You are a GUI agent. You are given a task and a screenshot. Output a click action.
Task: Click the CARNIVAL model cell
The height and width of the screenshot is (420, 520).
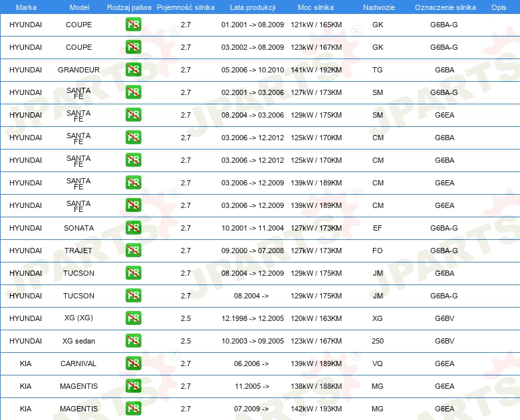[78, 364]
